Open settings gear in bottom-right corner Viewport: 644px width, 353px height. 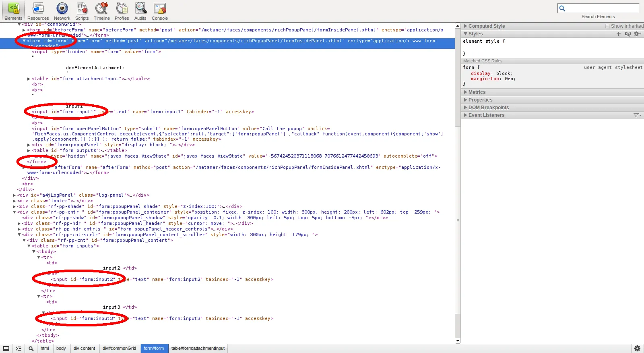point(637,349)
